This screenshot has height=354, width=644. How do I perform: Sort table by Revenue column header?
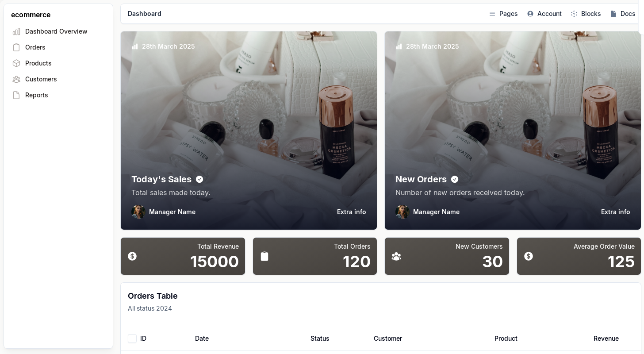pos(606,339)
